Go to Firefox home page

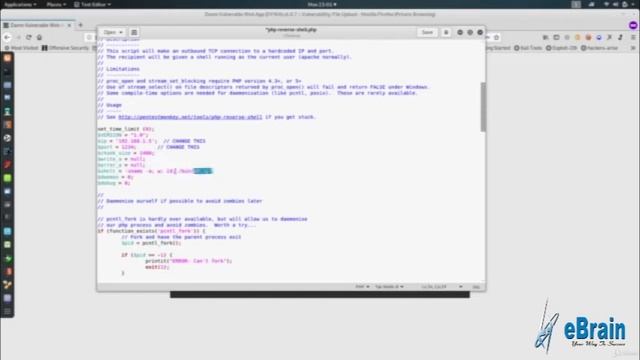click(x=39, y=37)
